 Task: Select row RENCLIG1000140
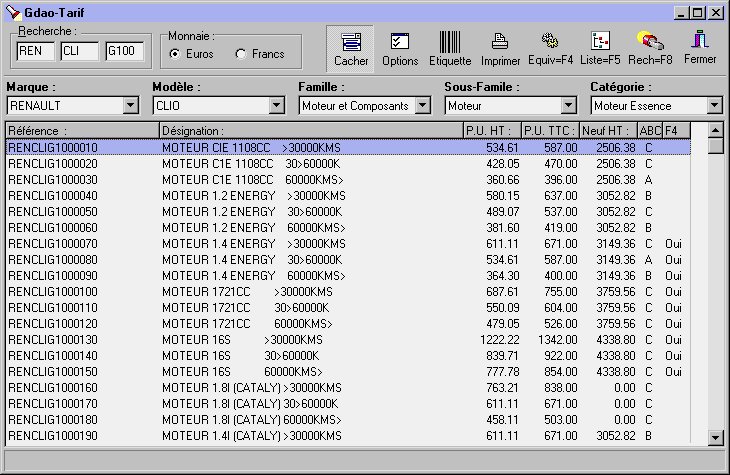(x=348, y=355)
